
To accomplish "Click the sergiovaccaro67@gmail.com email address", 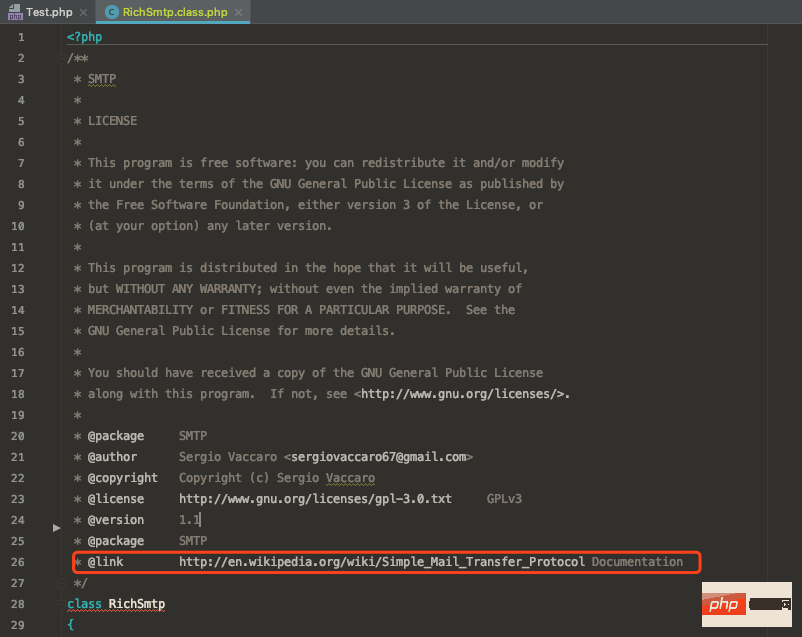I will click(378, 457).
